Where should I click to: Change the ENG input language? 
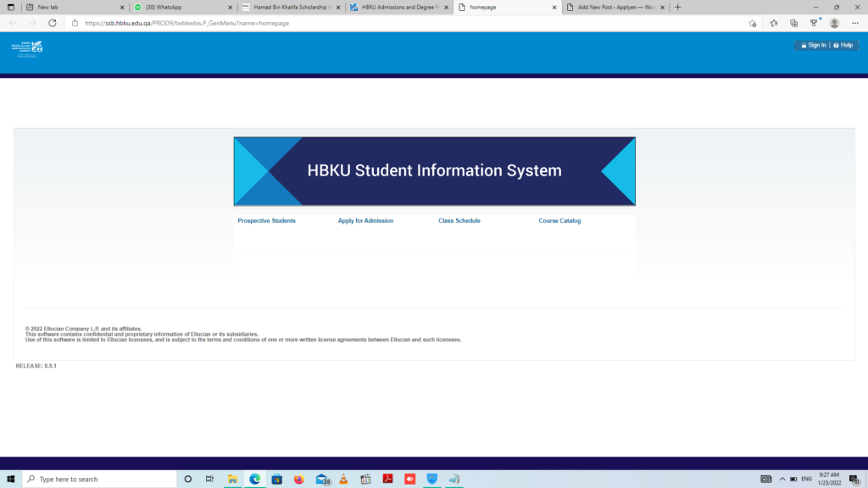pos(807,480)
